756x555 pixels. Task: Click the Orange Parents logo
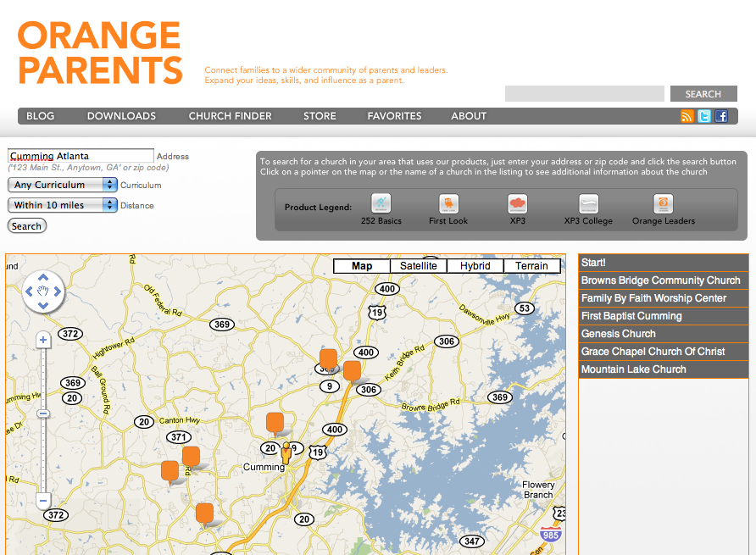(100, 53)
